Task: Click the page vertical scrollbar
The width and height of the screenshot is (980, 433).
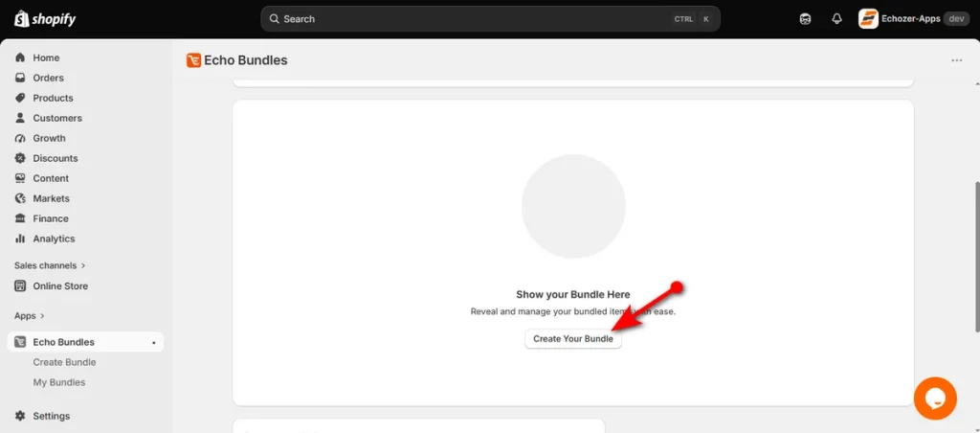Action: [x=976, y=257]
